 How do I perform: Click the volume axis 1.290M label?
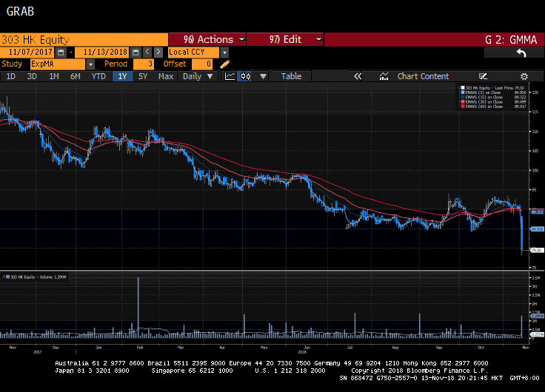tap(536, 316)
